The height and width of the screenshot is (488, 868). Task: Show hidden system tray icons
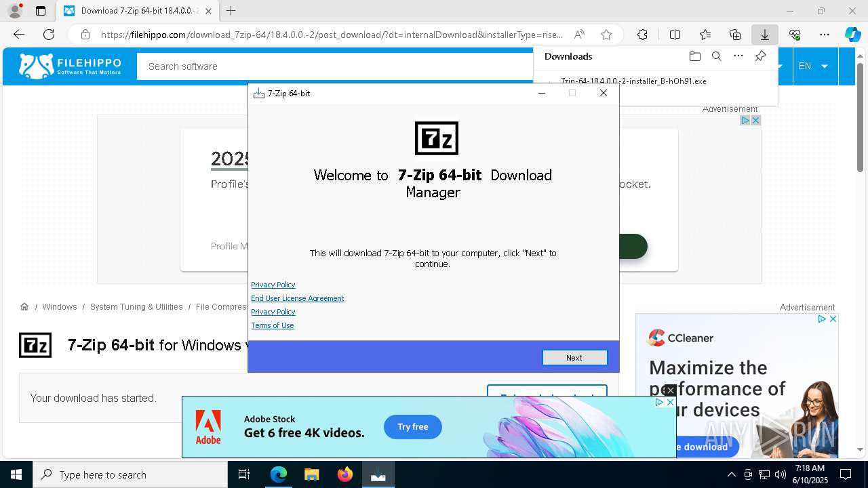click(x=731, y=474)
